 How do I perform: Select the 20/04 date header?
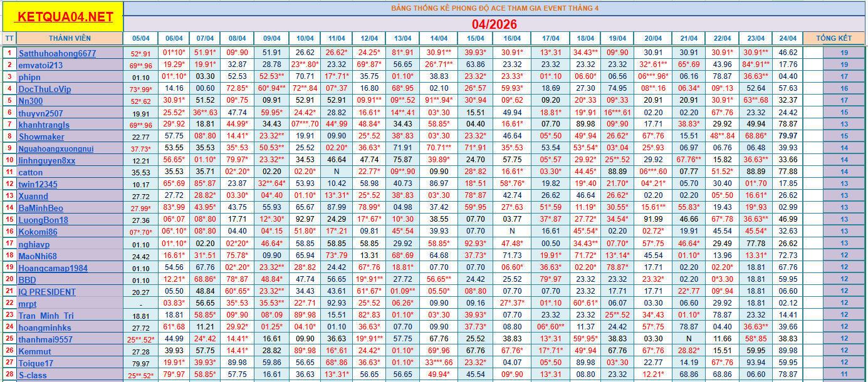pos(653,38)
